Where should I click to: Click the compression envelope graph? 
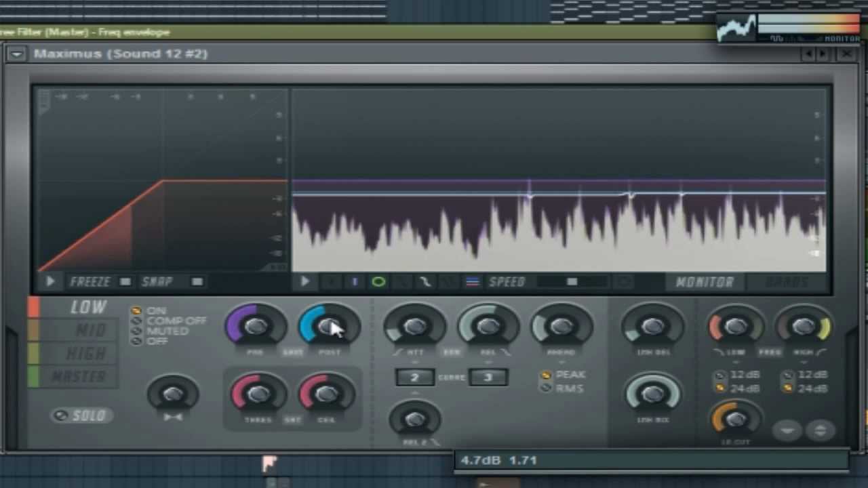pyautogui.click(x=162, y=180)
